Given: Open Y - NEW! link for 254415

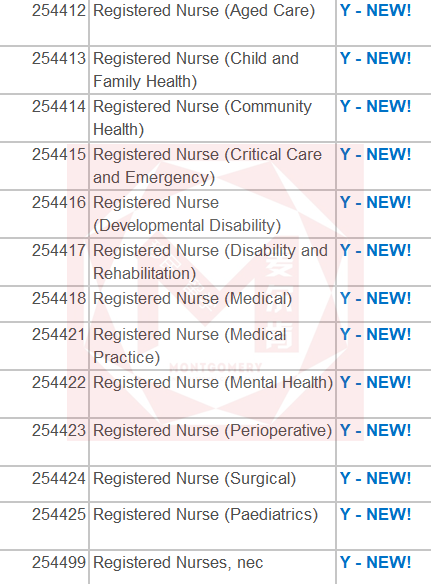Looking at the screenshot, I should coord(375,155).
